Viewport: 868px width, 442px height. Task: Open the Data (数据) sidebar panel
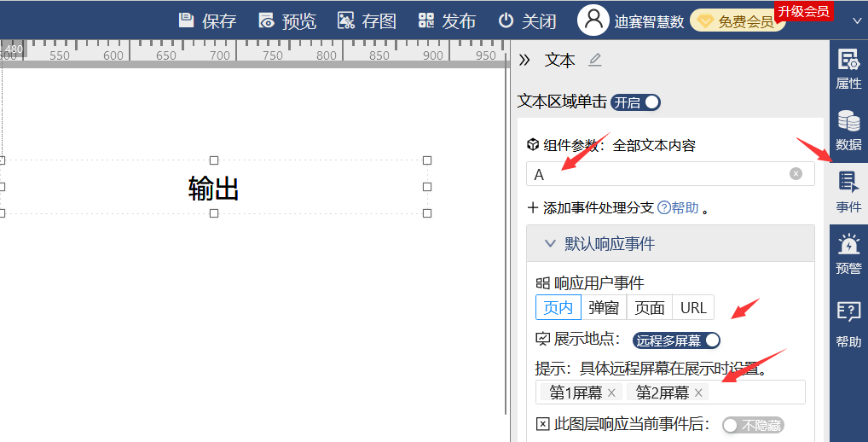click(848, 131)
